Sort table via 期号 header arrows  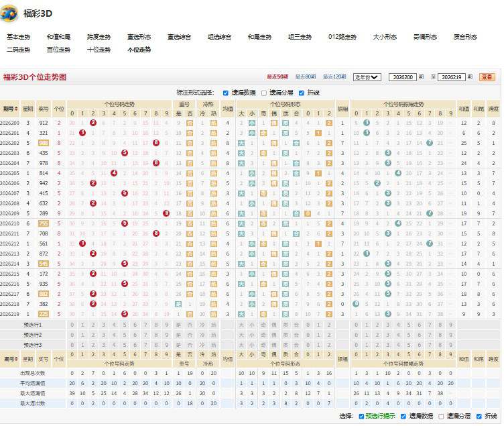pos(16,109)
